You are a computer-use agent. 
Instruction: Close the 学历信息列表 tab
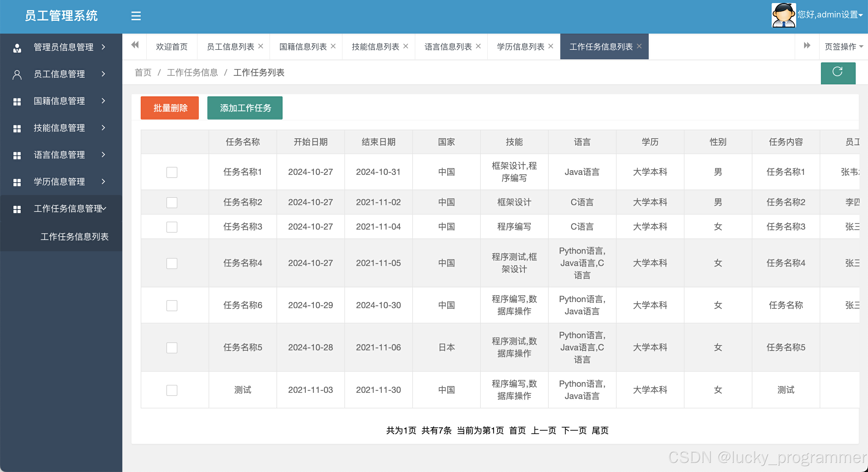(x=551, y=46)
